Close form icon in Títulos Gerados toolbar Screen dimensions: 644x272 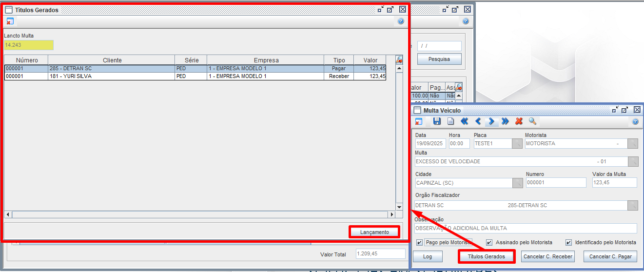pos(10,21)
